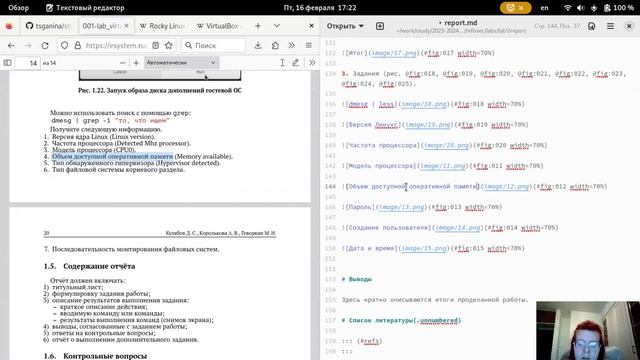This screenshot has width=640, height=360.
Task: Open the clock calendar at 17:22
Action: [320, 7]
